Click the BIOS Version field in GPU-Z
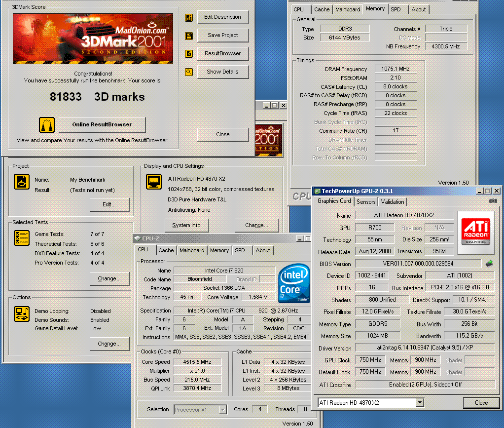The width and height of the screenshot is (504, 428). [x=418, y=264]
